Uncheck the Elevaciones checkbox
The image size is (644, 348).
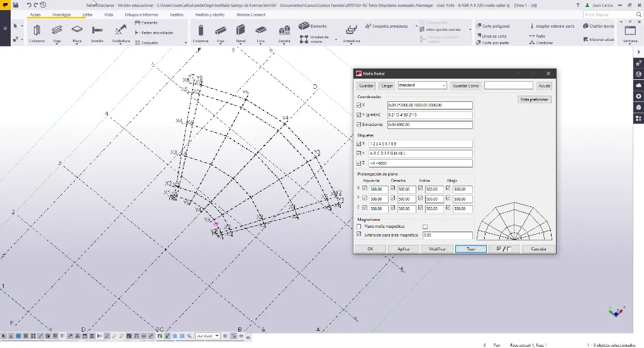click(x=359, y=124)
